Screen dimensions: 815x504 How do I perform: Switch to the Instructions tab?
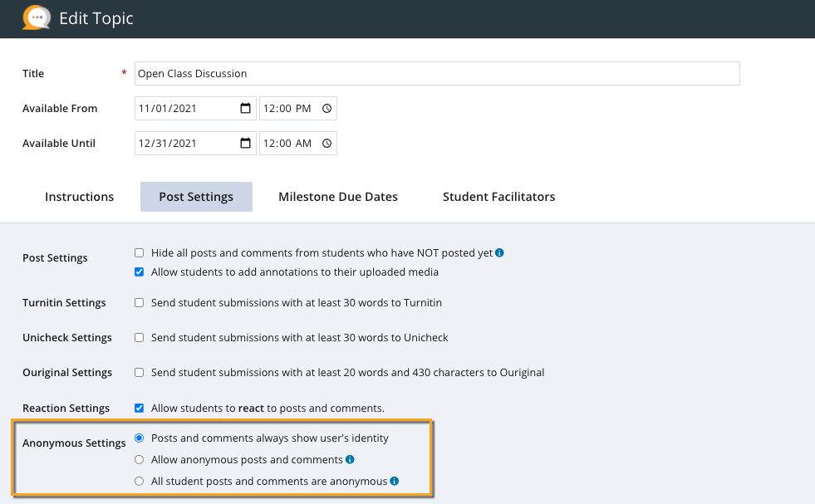(79, 197)
